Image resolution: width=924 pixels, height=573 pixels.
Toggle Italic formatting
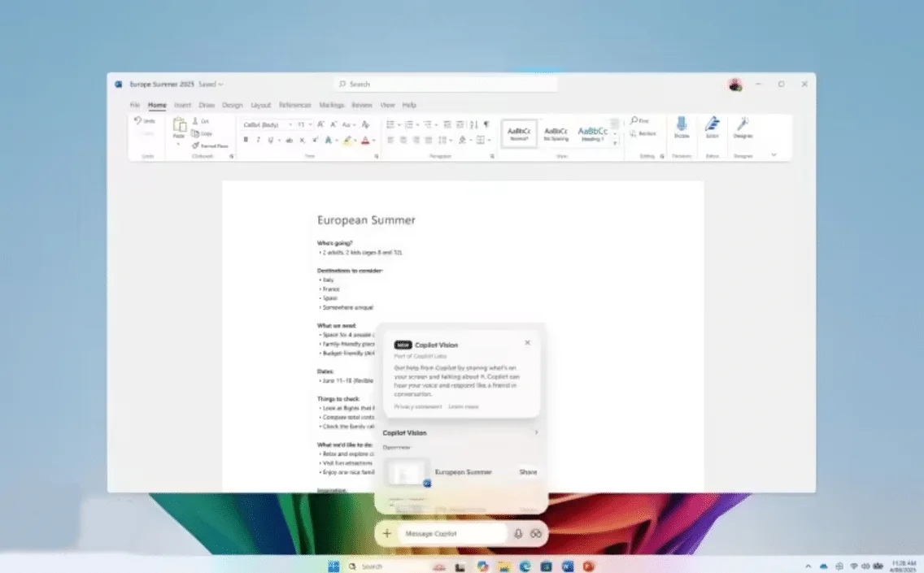pyautogui.click(x=258, y=140)
